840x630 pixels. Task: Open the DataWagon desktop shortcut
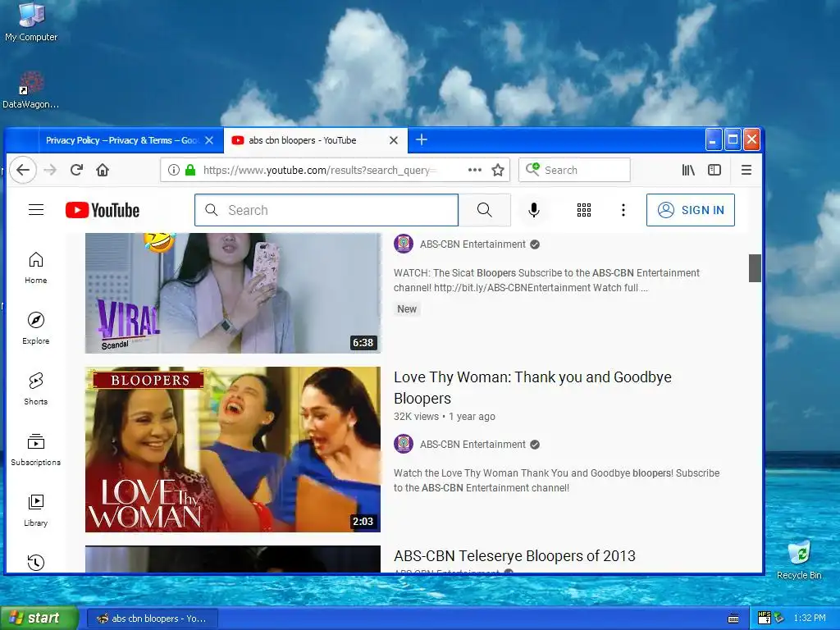pos(30,90)
